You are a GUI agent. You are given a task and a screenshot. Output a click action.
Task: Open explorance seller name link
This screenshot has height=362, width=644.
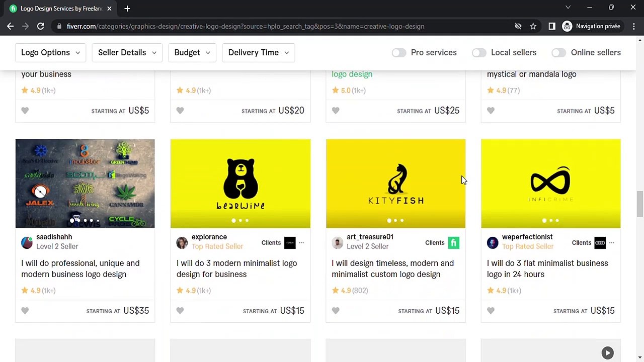pyautogui.click(x=209, y=237)
